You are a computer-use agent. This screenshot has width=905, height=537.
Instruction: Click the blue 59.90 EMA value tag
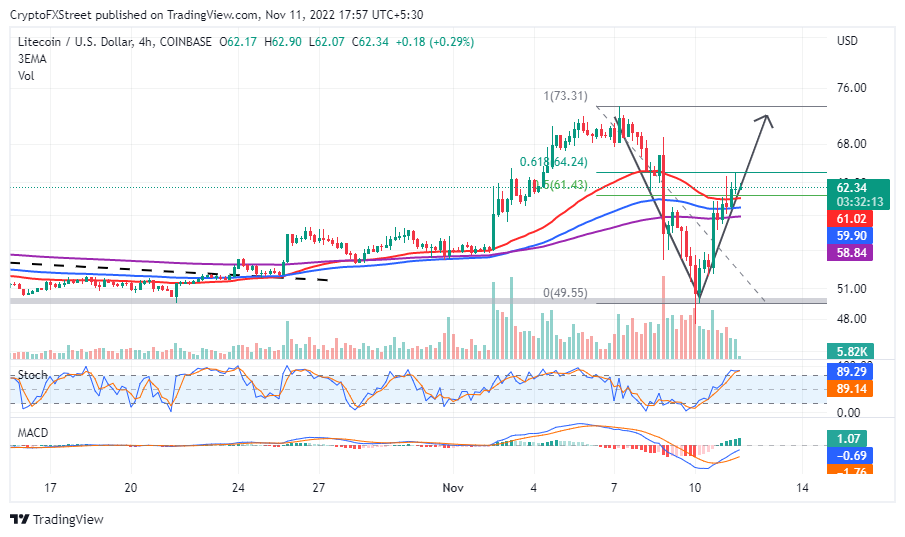[x=852, y=236]
